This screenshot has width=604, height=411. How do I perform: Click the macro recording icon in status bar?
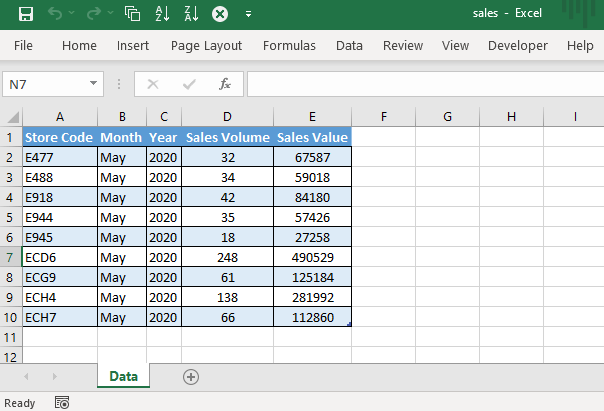(x=62, y=403)
